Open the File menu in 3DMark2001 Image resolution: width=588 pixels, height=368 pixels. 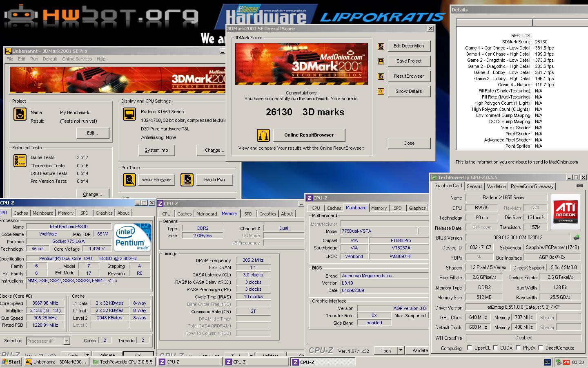10,59
